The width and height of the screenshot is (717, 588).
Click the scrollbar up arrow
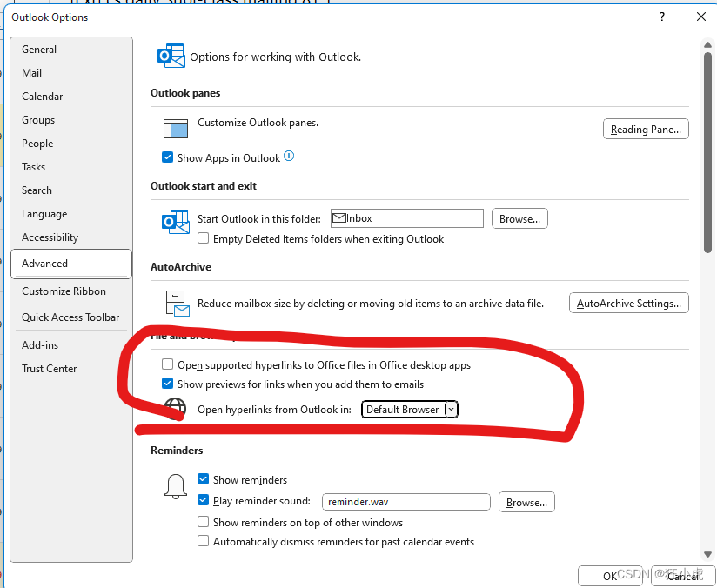(x=707, y=45)
